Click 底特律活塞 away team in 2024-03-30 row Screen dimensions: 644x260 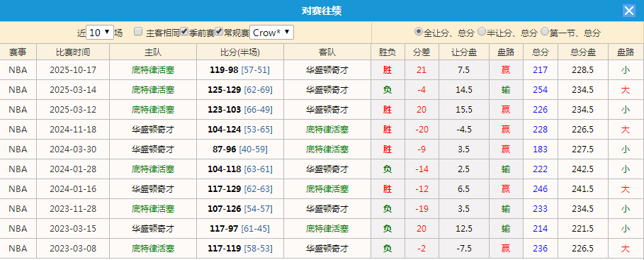pyautogui.click(x=327, y=149)
